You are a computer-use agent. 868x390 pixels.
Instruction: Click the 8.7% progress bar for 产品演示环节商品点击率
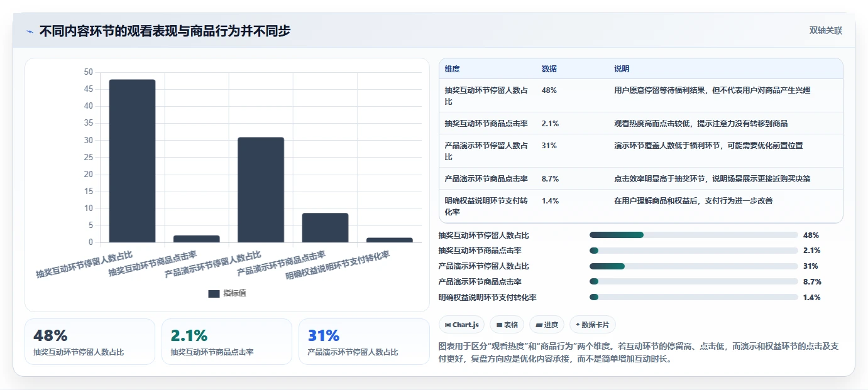click(694, 281)
